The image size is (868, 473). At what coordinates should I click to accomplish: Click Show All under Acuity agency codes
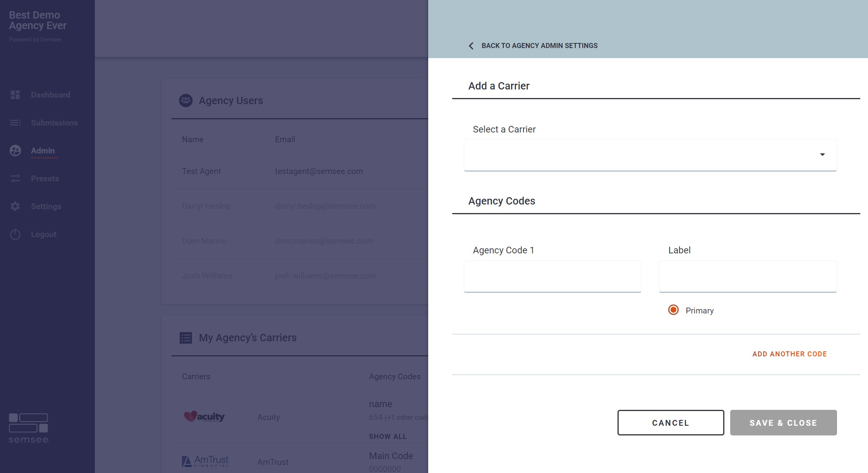pos(388,437)
